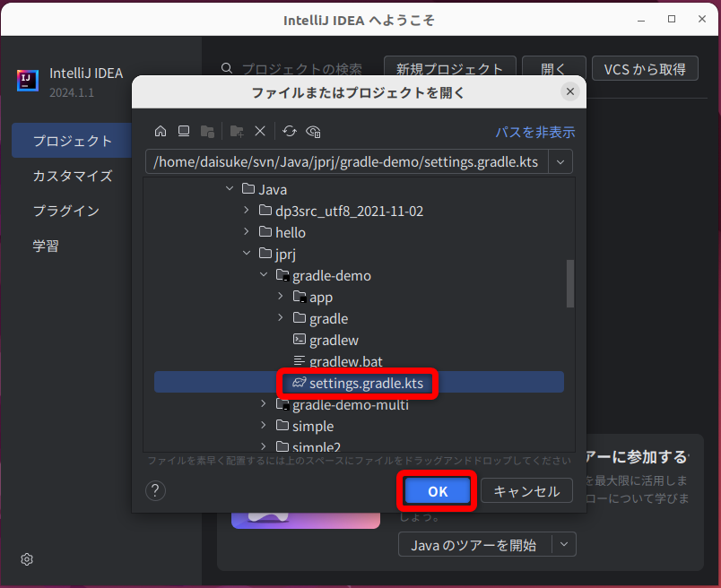Select the Java folder row
Image resolution: width=721 pixels, height=588 pixels.
[x=359, y=189]
